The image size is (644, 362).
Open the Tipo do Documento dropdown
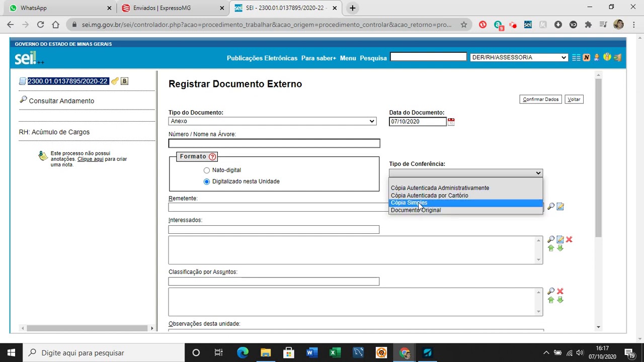pyautogui.click(x=272, y=121)
